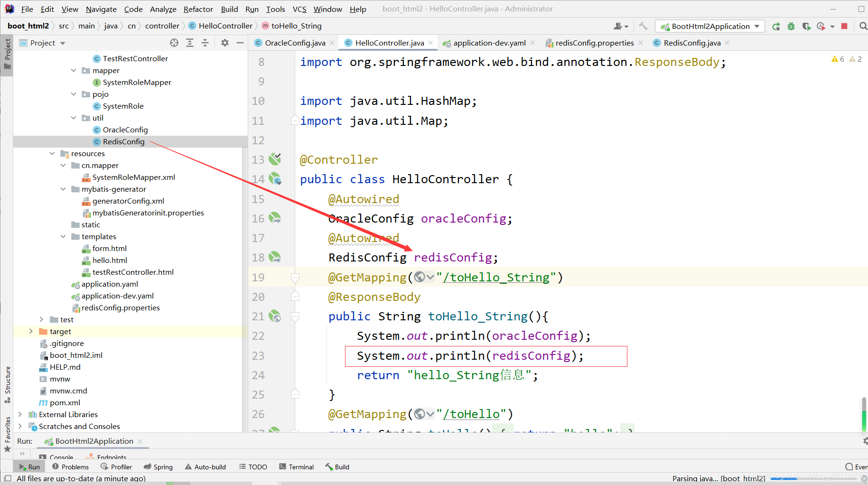Open Run panel settings gear icon
Viewport: 868px width, 485px height.
[865, 441]
